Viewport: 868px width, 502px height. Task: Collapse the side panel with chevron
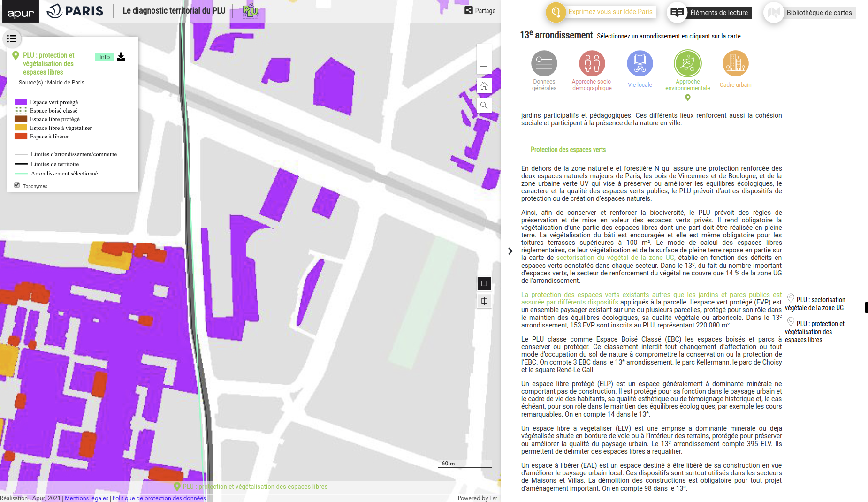(x=510, y=251)
